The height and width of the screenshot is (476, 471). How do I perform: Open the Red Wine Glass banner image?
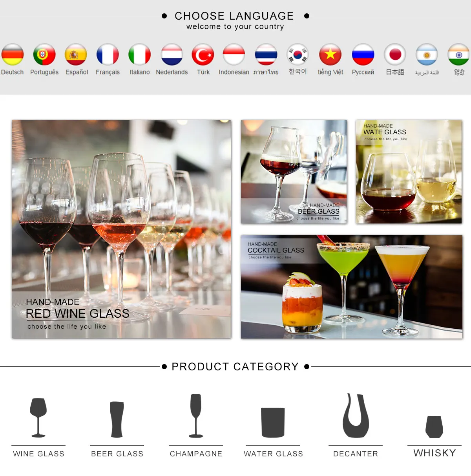(122, 229)
